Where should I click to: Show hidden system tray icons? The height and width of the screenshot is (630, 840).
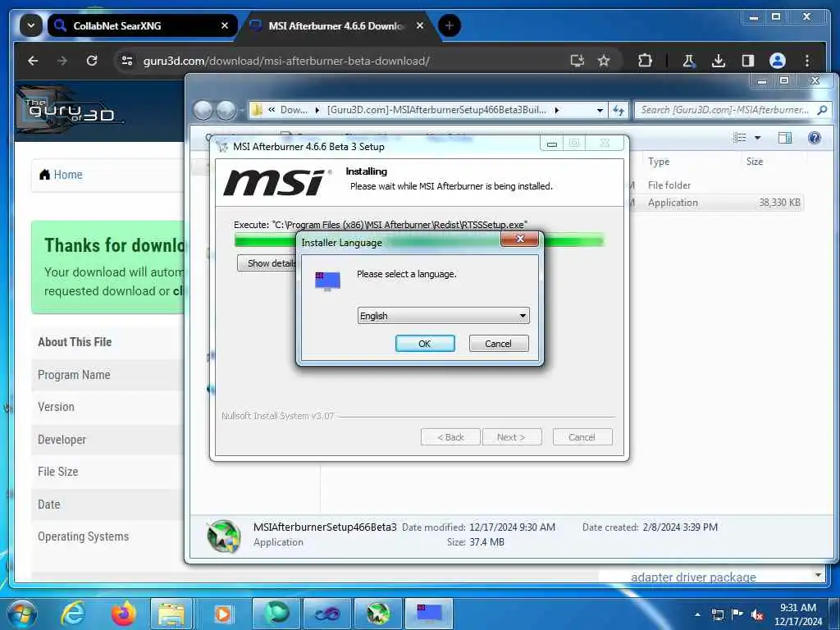click(x=697, y=614)
